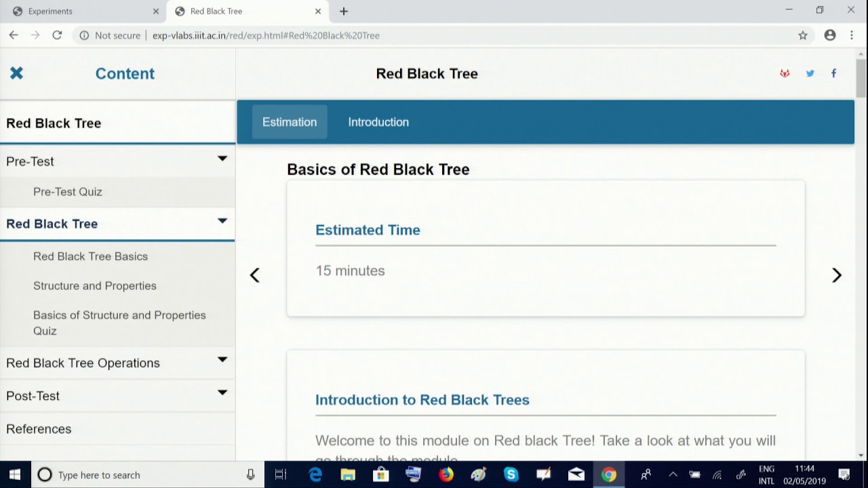Image resolution: width=868 pixels, height=488 pixels.
Task: Open Basics of Structure and Properties Quiz
Action: 119,323
